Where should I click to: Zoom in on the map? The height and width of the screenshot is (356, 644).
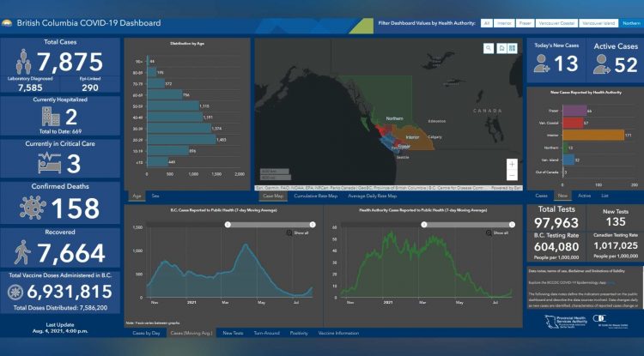pyautogui.click(x=513, y=163)
